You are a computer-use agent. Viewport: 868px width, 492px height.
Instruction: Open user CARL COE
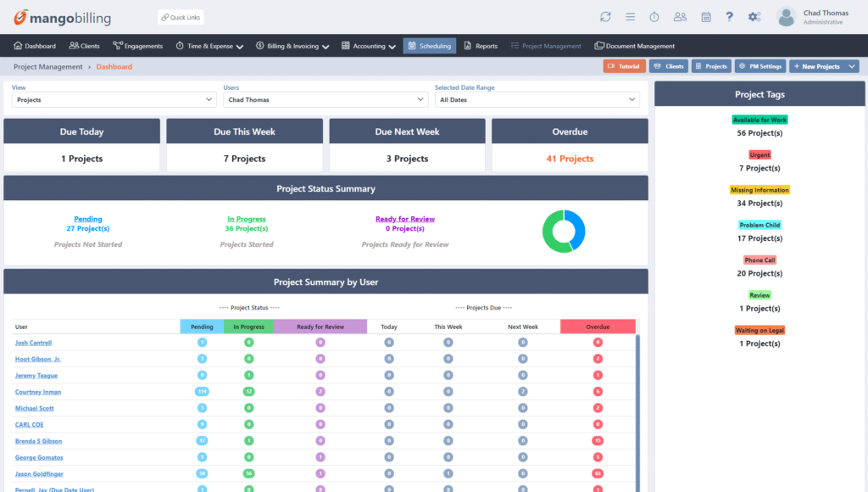29,425
